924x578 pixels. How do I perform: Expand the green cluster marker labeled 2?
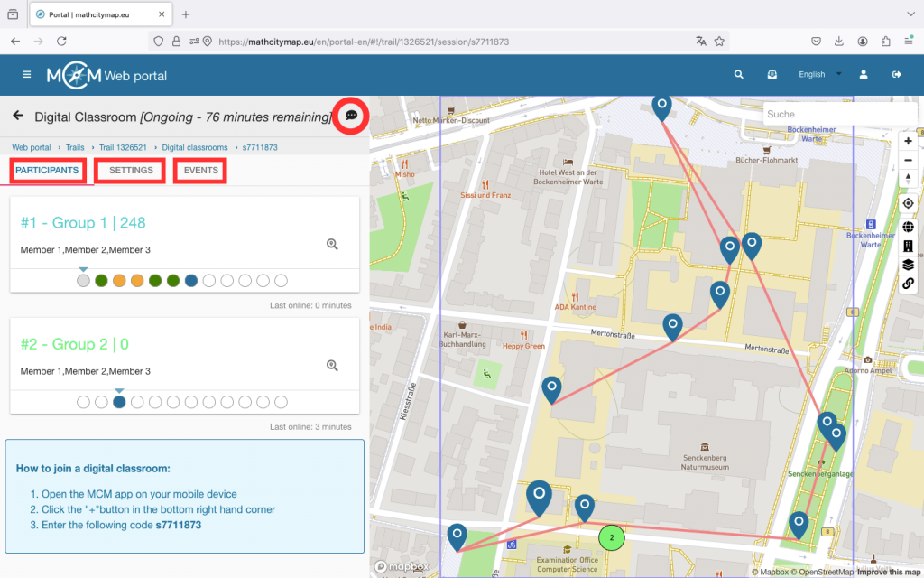[x=612, y=537]
